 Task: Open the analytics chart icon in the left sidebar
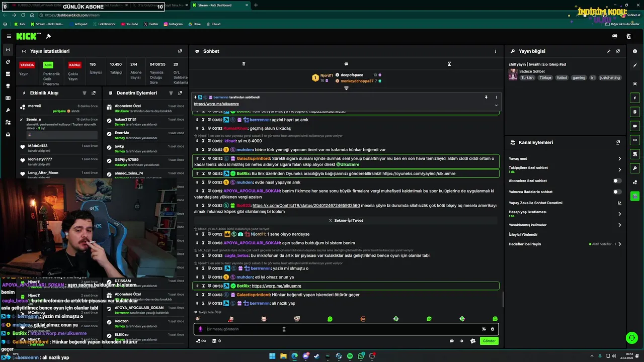[8, 74]
